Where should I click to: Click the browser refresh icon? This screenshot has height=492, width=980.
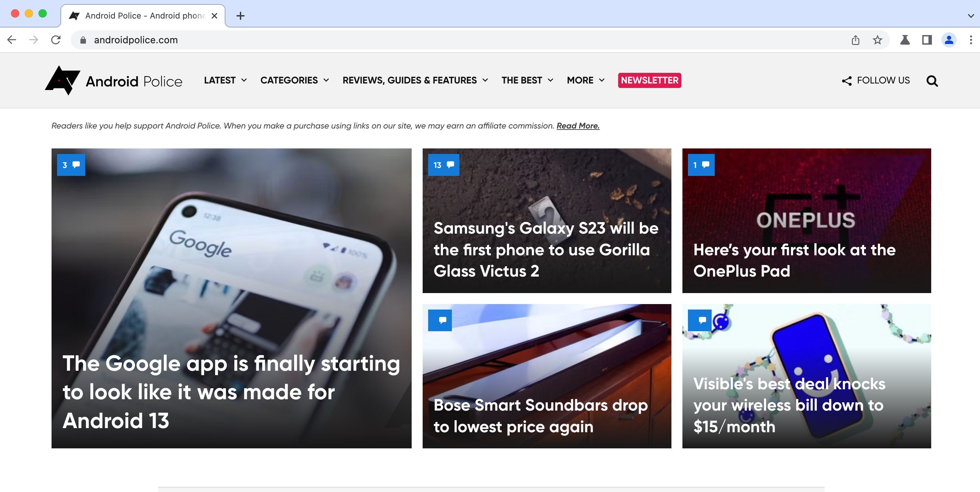pyautogui.click(x=56, y=40)
